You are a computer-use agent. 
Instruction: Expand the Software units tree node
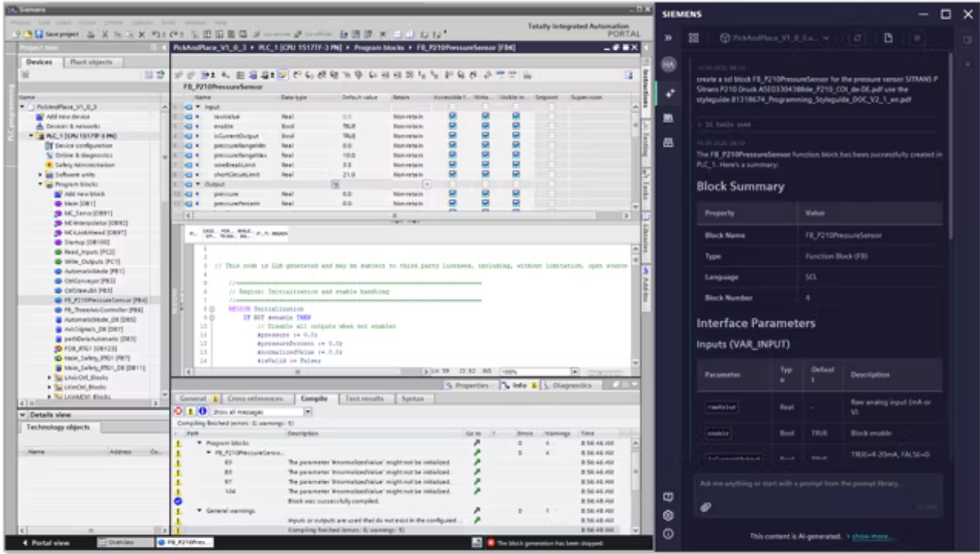[x=39, y=174]
